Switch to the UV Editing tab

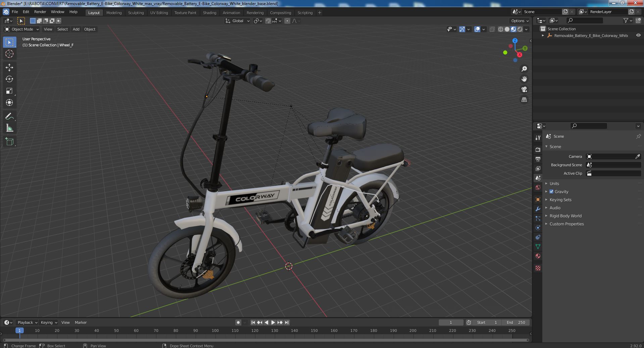tap(159, 12)
